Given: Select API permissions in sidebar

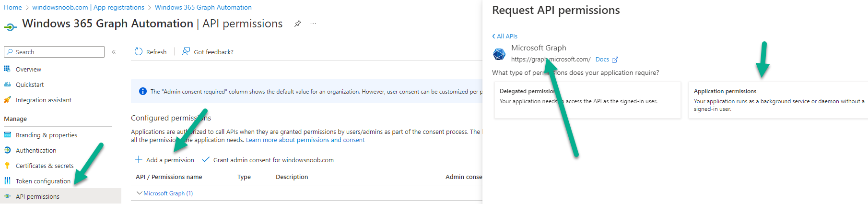Looking at the screenshot, I should (60, 196).
